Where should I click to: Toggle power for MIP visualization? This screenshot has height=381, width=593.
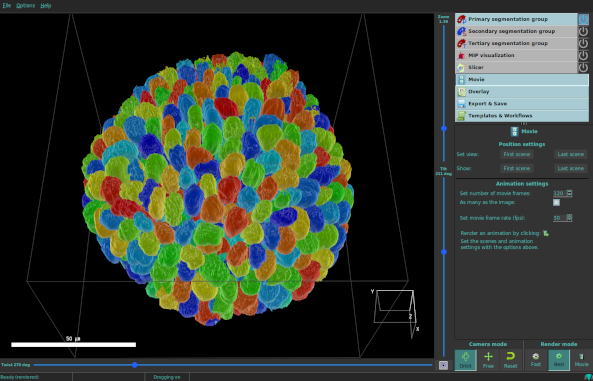(x=584, y=56)
